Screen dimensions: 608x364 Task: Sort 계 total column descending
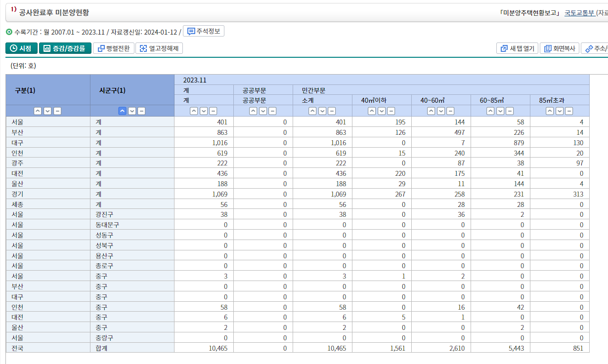203,111
